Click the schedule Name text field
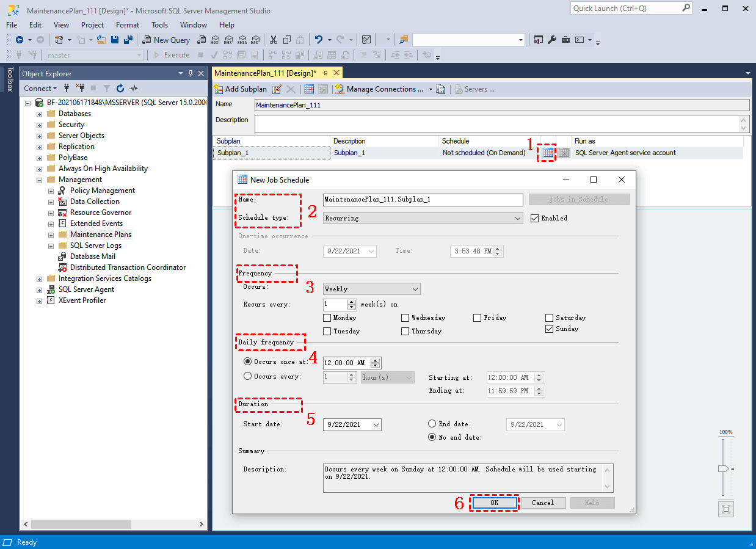Screen dimensions: 756x549 coord(423,200)
